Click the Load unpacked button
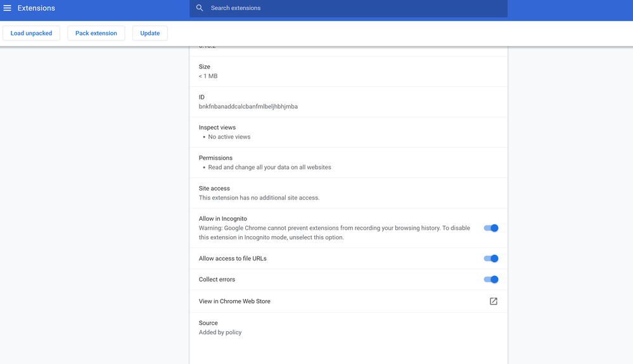 click(31, 34)
